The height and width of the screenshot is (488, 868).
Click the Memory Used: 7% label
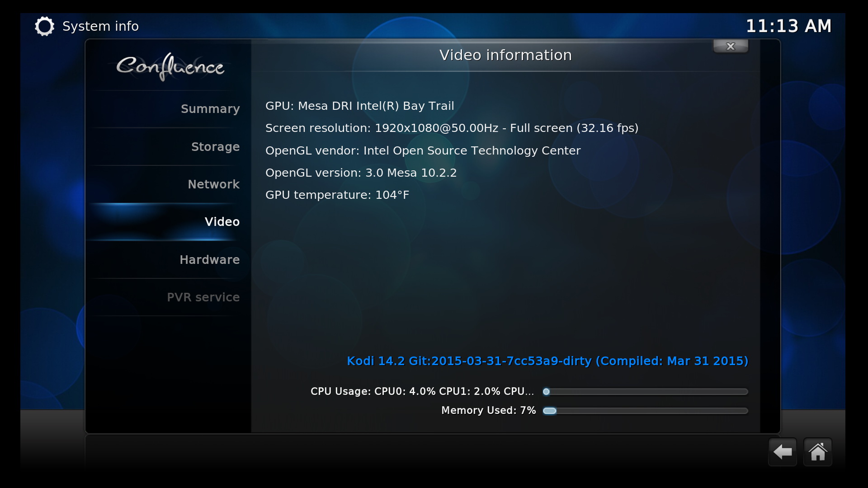pyautogui.click(x=488, y=410)
